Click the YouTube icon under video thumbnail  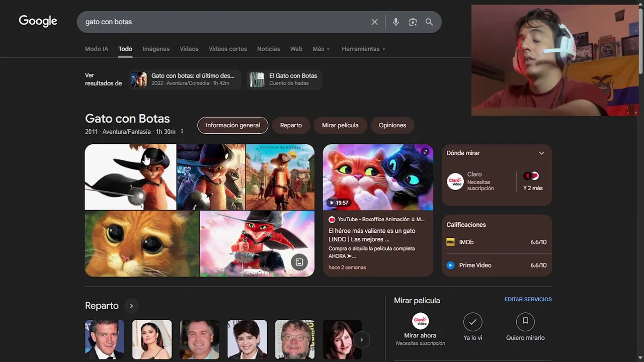(x=332, y=220)
